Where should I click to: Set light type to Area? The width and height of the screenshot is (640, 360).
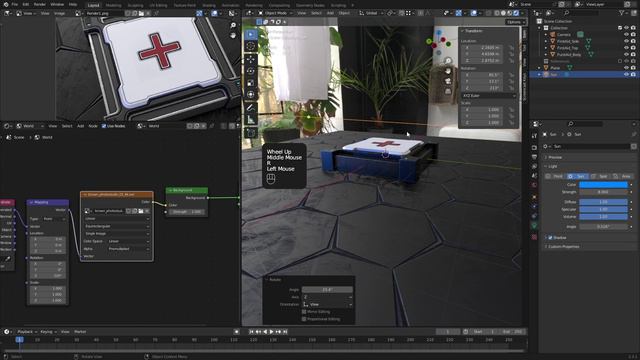(622, 176)
